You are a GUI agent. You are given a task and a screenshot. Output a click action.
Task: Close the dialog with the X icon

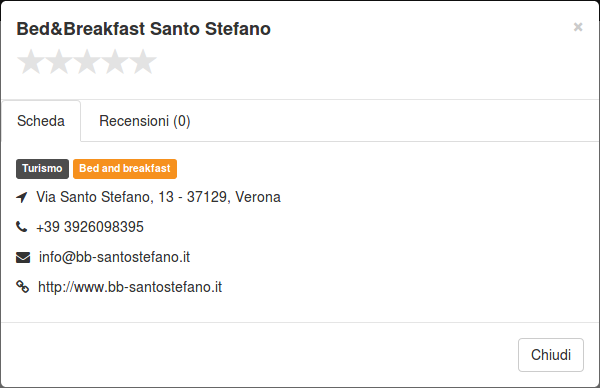(x=578, y=27)
